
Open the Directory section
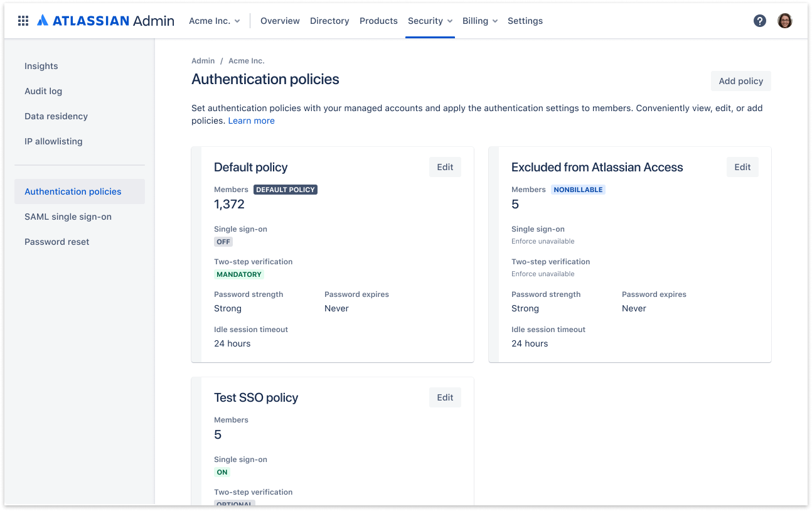click(329, 21)
